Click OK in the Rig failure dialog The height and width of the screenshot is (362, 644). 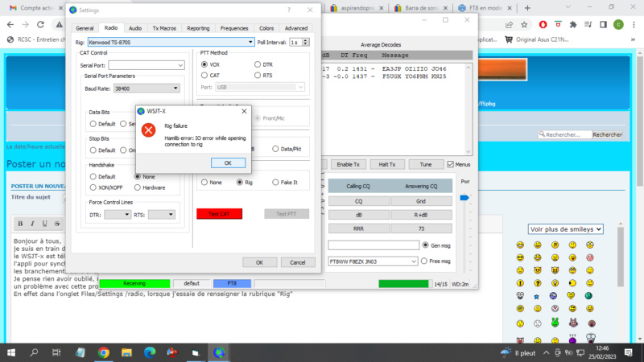(228, 163)
